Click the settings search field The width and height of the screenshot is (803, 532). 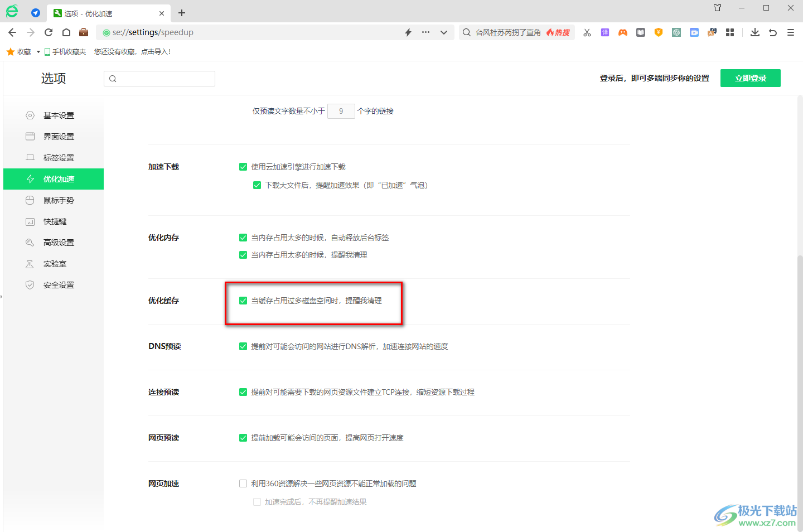[159, 79]
